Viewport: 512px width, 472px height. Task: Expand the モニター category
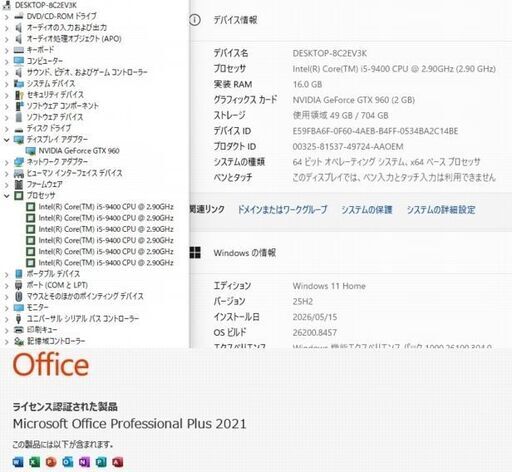click(x=6, y=308)
